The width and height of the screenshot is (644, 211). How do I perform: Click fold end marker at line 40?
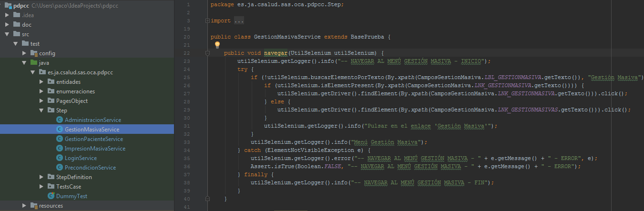[207, 198]
